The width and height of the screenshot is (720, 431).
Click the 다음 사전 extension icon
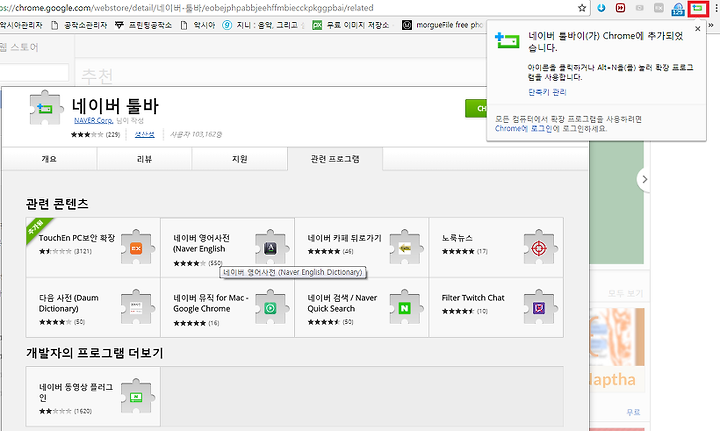pos(136,307)
